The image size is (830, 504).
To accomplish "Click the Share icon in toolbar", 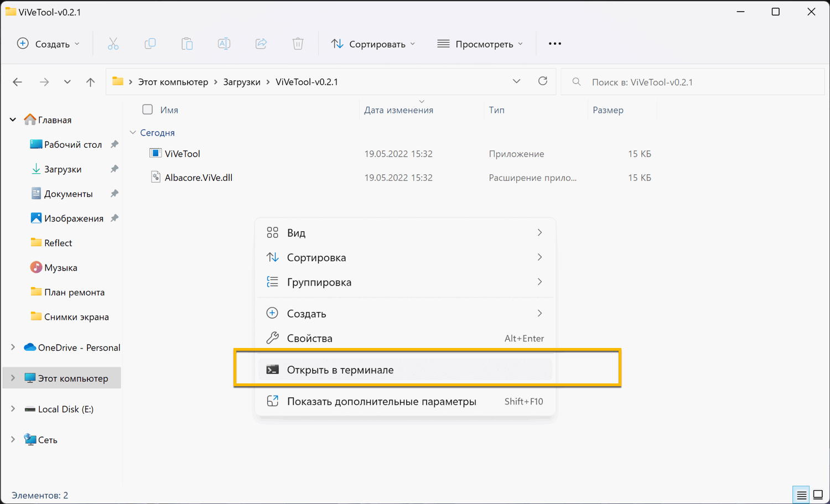I will click(x=261, y=44).
